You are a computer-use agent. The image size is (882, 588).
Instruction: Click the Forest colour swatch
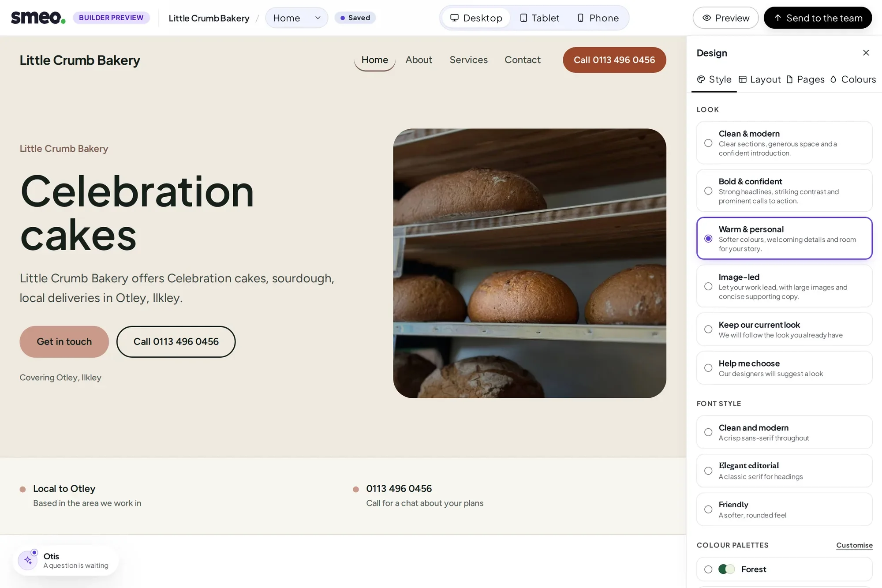726,569
